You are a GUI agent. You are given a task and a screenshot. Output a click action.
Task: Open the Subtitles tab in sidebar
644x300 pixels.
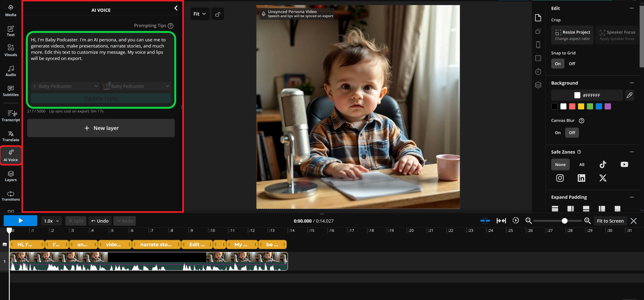pyautogui.click(x=11, y=91)
